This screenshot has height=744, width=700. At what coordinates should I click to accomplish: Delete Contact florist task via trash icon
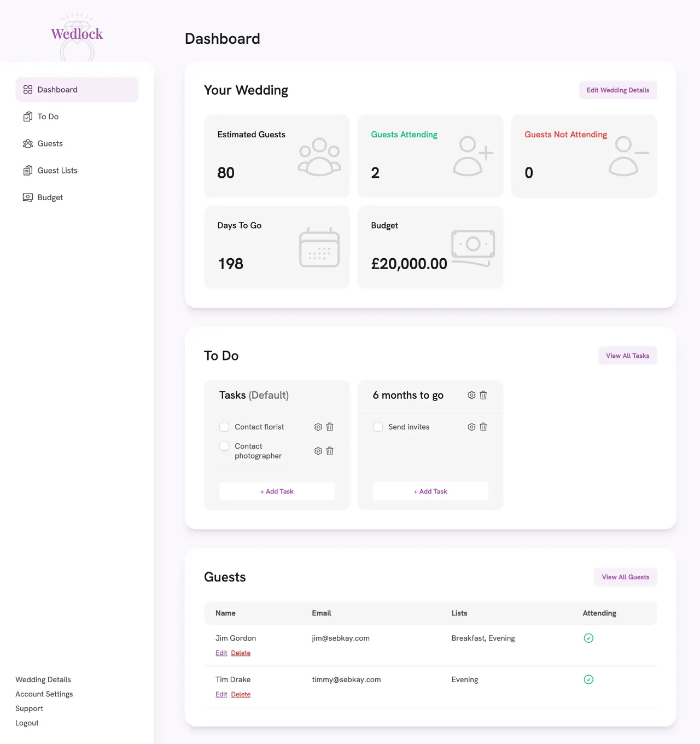[330, 427]
